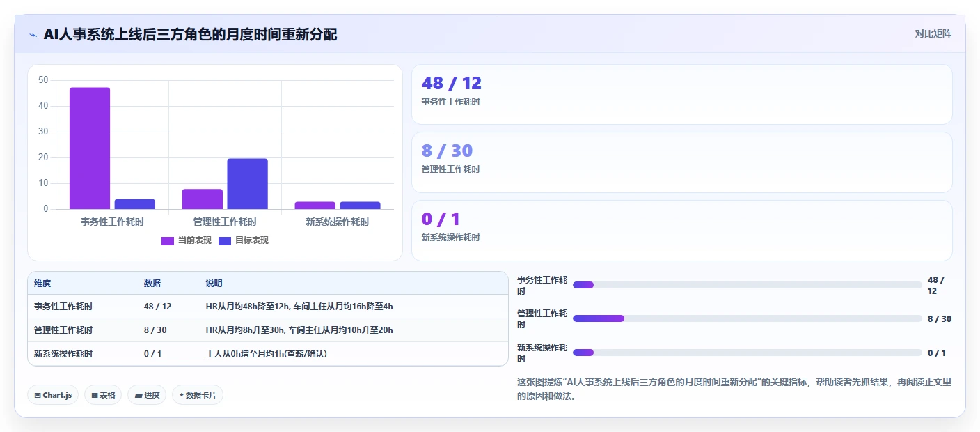Click the 表格 tag
Viewport: 980px width, 432px height.
coord(103,395)
